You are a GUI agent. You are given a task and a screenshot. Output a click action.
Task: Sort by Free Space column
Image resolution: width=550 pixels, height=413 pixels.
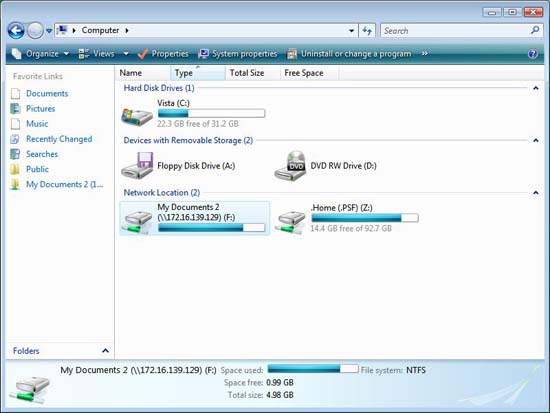pos(309,73)
